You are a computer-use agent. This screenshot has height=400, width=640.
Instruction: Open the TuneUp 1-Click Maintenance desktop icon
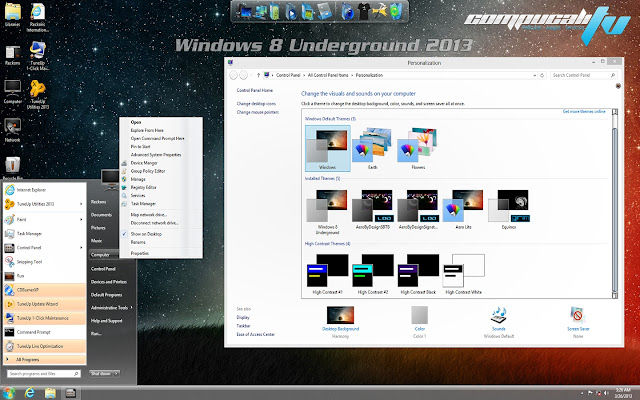38,56
